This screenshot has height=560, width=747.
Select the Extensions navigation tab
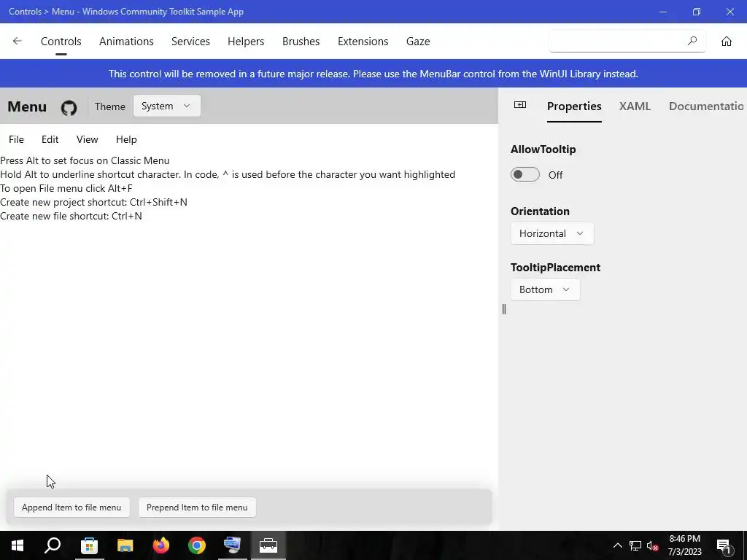363,42
